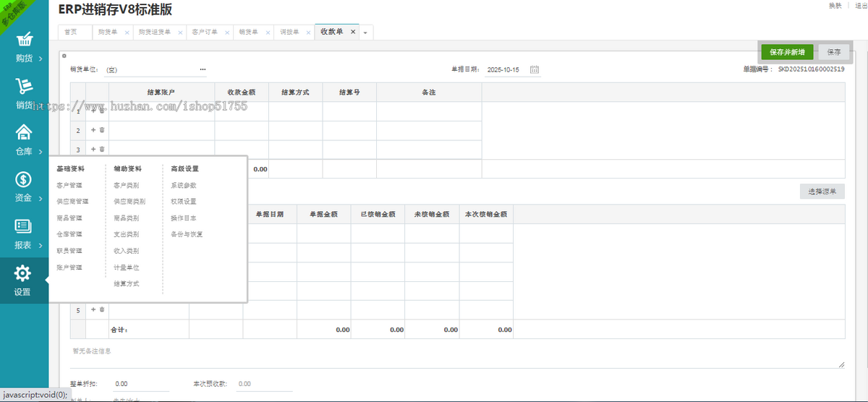
Task: Open 权限设置 in settings menu
Action: [183, 202]
